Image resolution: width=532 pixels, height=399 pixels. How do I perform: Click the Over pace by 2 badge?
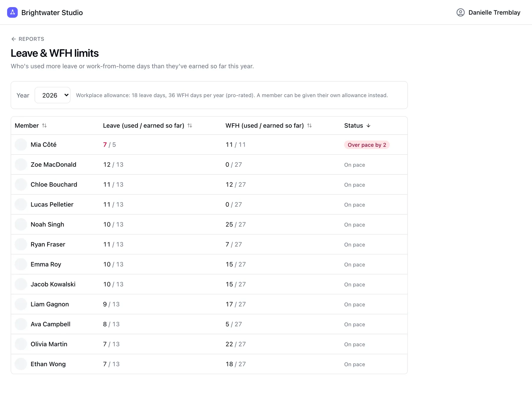click(367, 145)
